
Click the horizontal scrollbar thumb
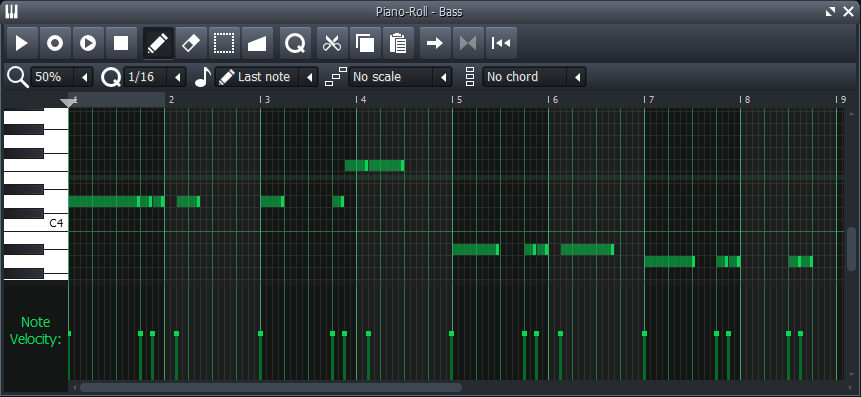(271, 387)
